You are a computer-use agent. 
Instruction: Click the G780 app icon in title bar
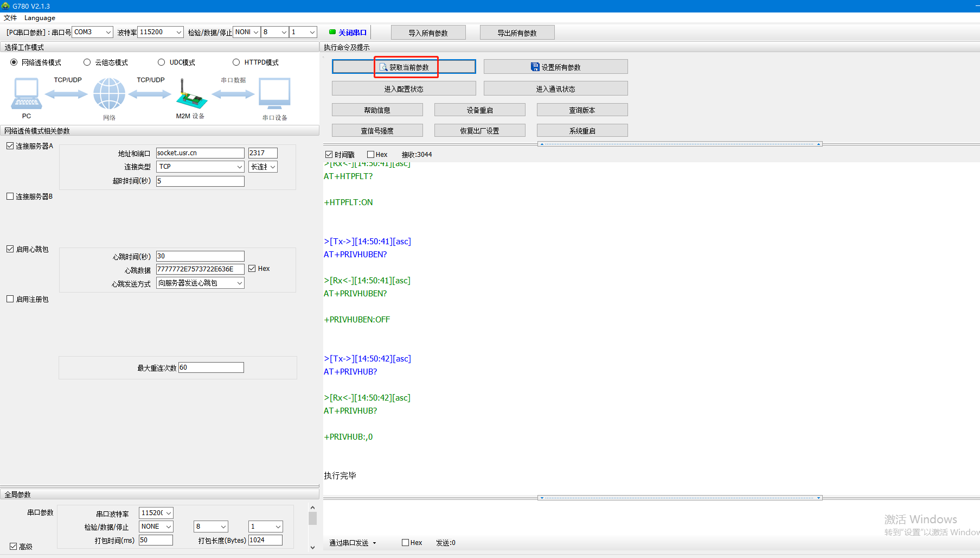click(x=5, y=6)
